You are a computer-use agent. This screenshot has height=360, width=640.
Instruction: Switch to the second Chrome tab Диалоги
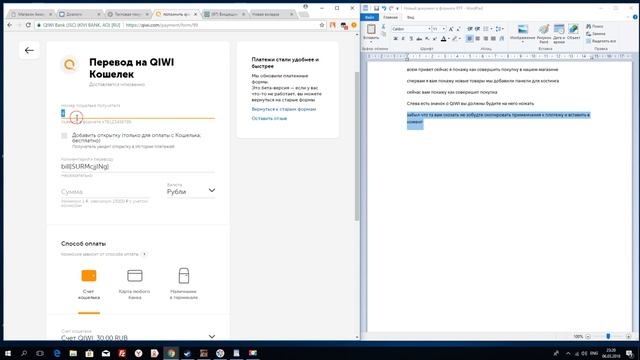pos(79,14)
